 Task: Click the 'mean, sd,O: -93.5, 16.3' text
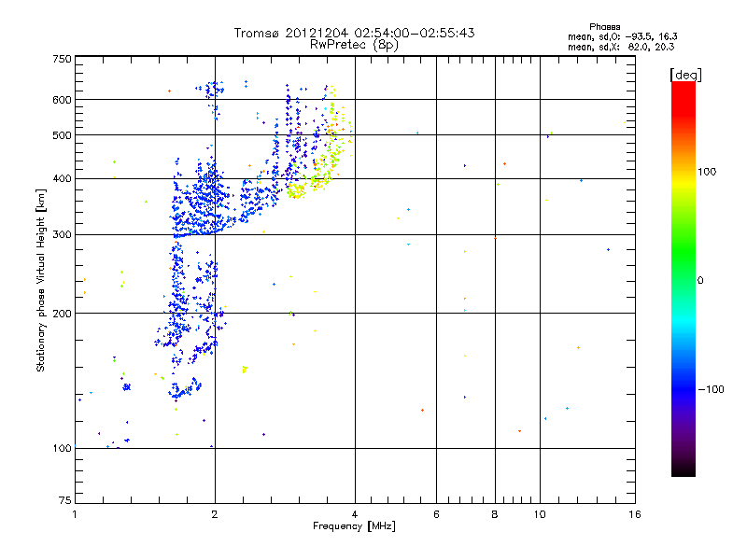coord(622,36)
